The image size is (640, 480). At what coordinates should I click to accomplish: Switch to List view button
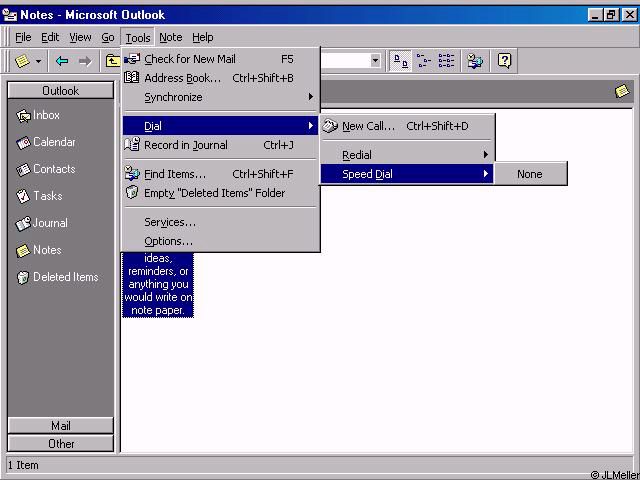[x=446, y=61]
